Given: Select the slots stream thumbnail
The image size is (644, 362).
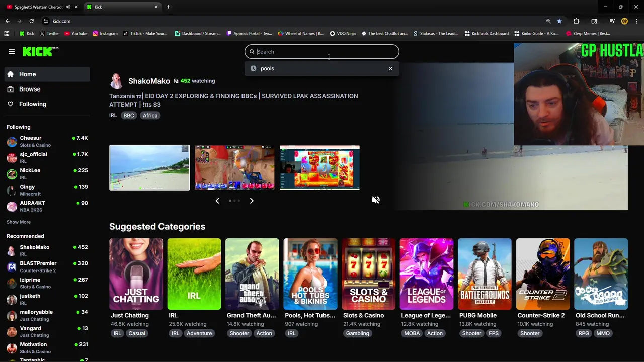Looking at the screenshot, I should (319, 167).
